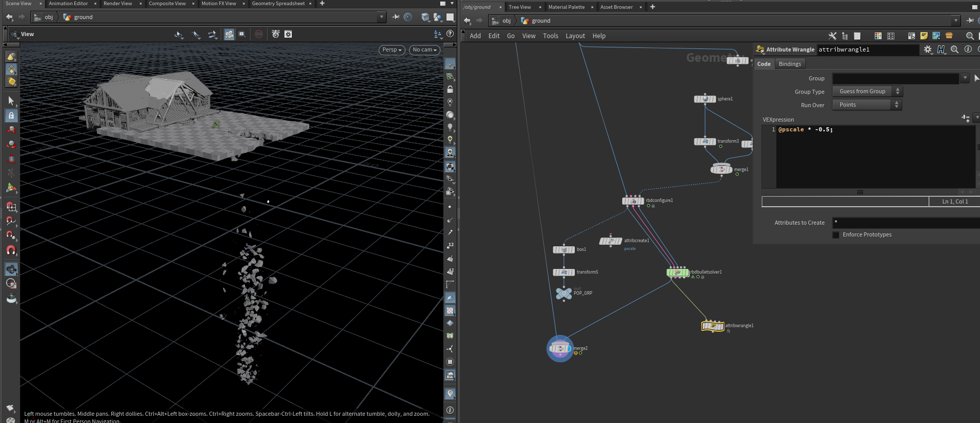Enable the Enforce Prototypes checkbox
This screenshot has height=423, width=980.
pyautogui.click(x=836, y=235)
